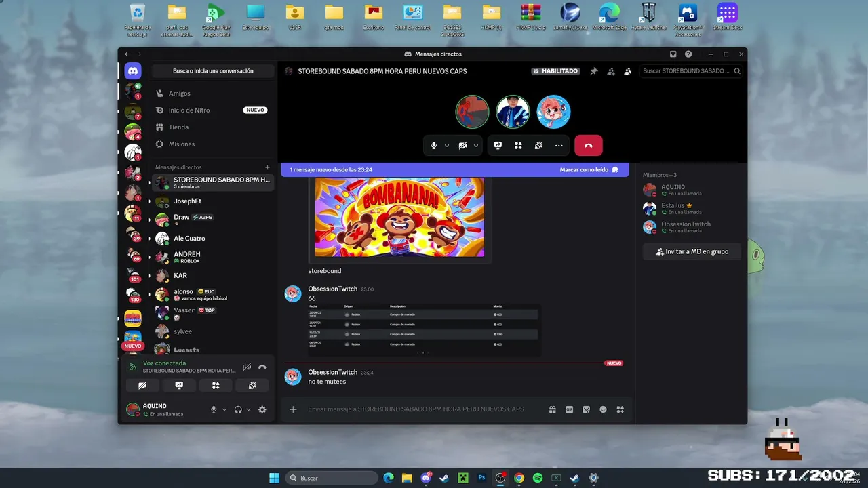This screenshot has width=868, height=488.
Task: Open soundboard in the call controls
Action: (538, 146)
